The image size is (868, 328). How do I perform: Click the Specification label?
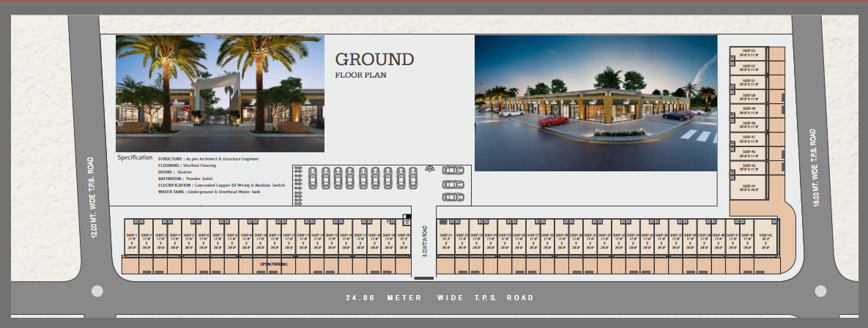(x=135, y=157)
